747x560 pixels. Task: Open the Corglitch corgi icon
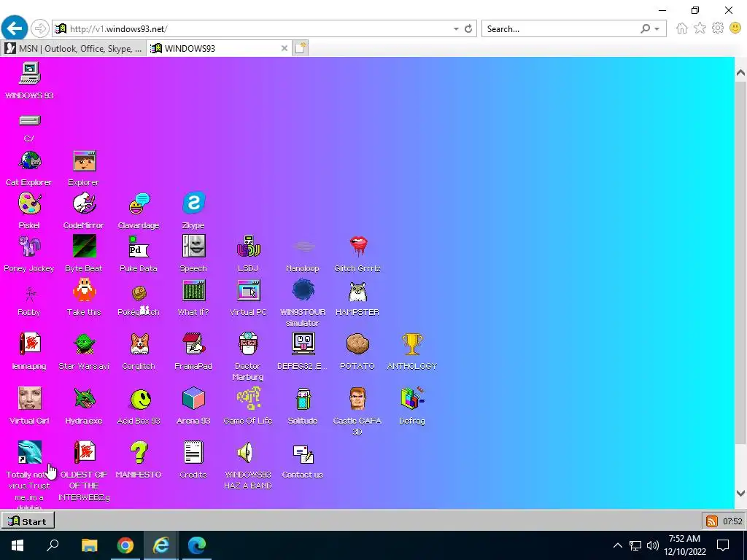(139, 344)
